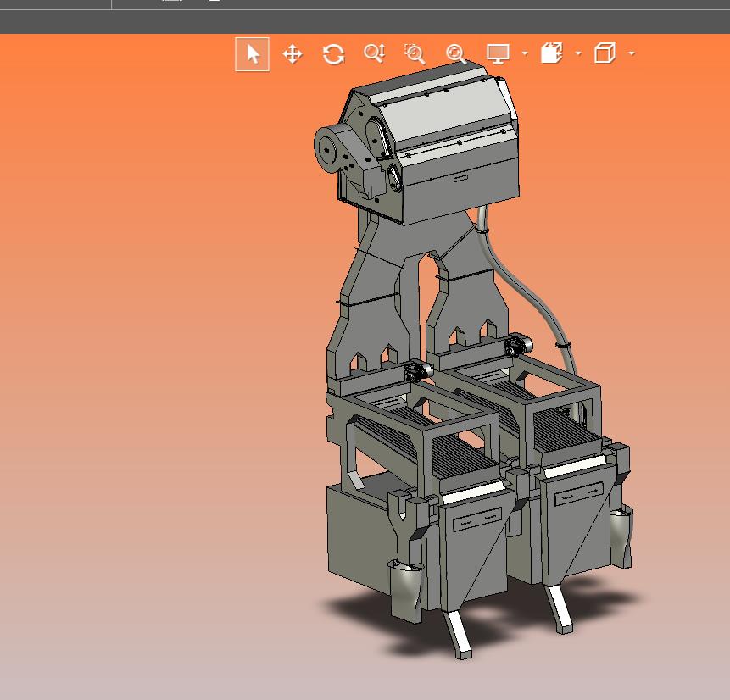Activate the Select arrow tool

[x=253, y=54]
